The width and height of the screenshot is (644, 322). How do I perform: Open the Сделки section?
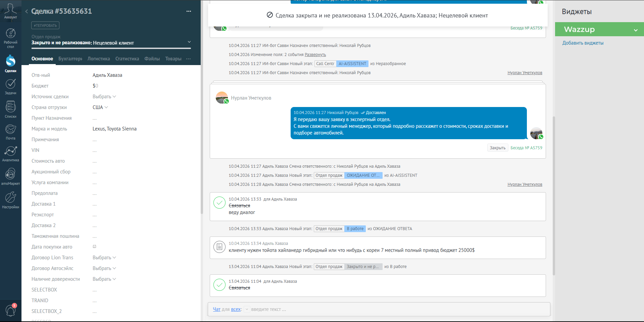(x=10, y=64)
